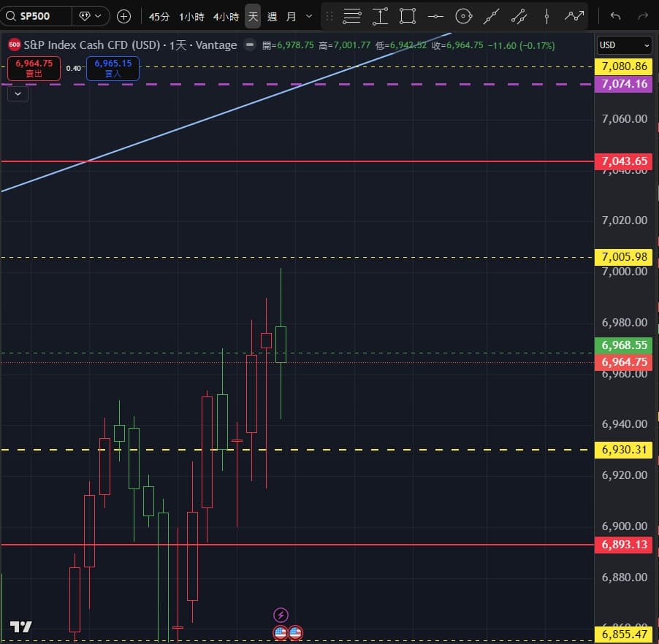Click the −11.60 (−0.17%) change value

(x=521, y=45)
